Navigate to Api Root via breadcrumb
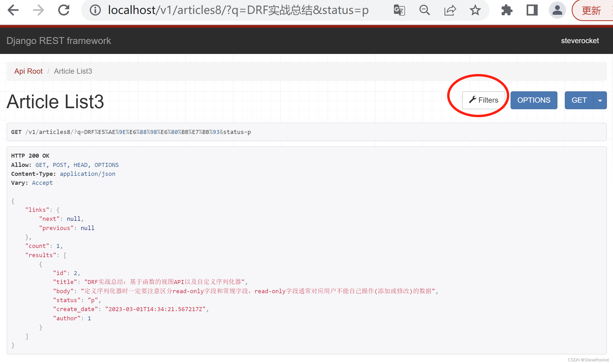Viewport: 613px width, 364px height. 28,71
